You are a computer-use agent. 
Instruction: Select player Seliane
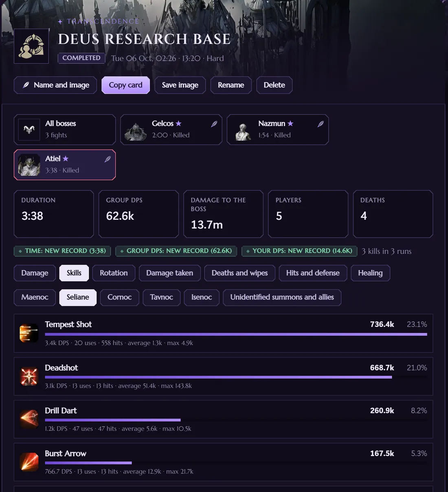pos(78,298)
